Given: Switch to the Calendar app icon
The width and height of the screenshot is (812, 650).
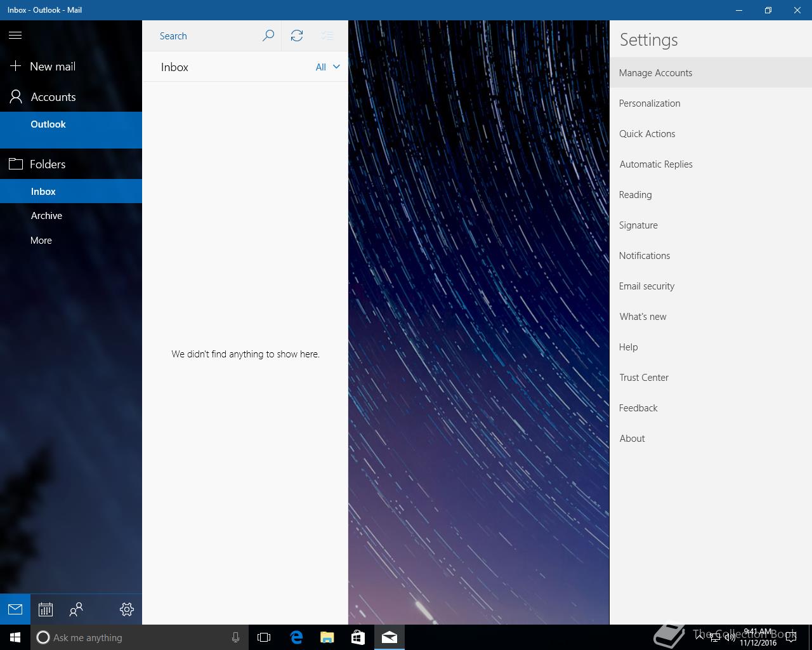Looking at the screenshot, I should coord(46,610).
